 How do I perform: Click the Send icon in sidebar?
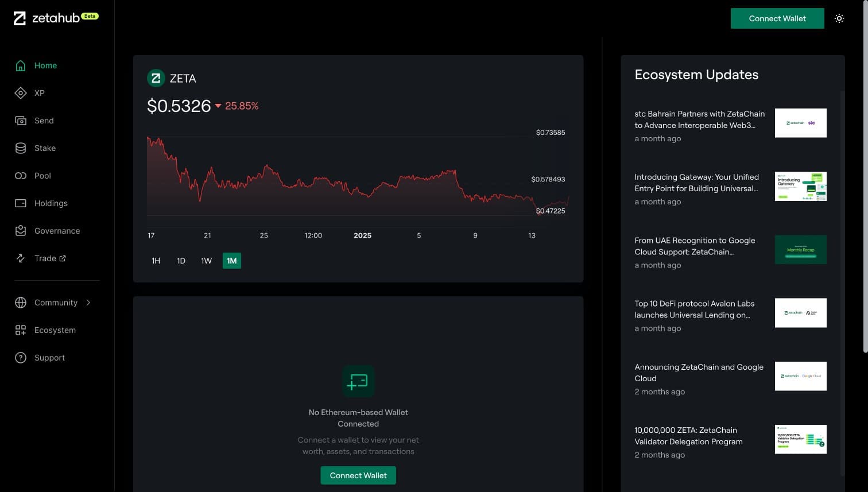click(21, 121)
